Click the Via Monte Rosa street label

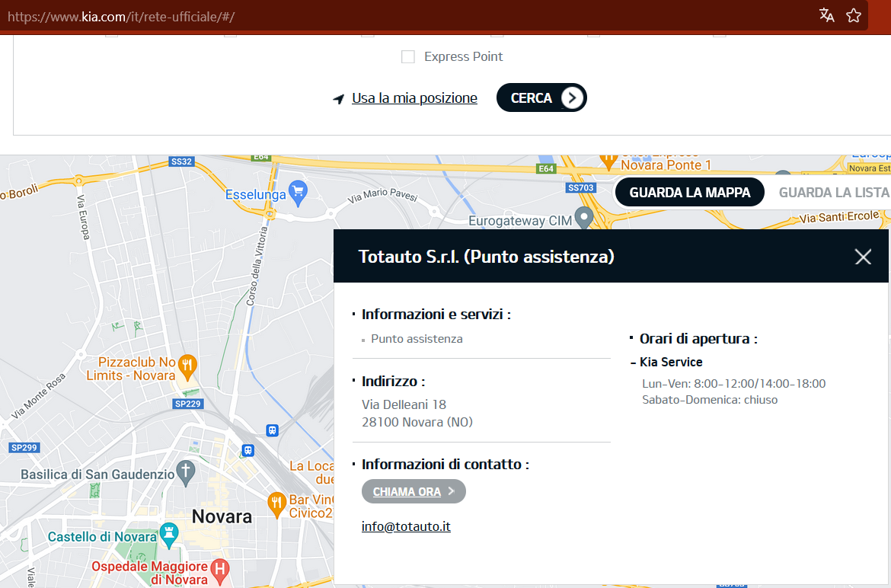(39, 396)
